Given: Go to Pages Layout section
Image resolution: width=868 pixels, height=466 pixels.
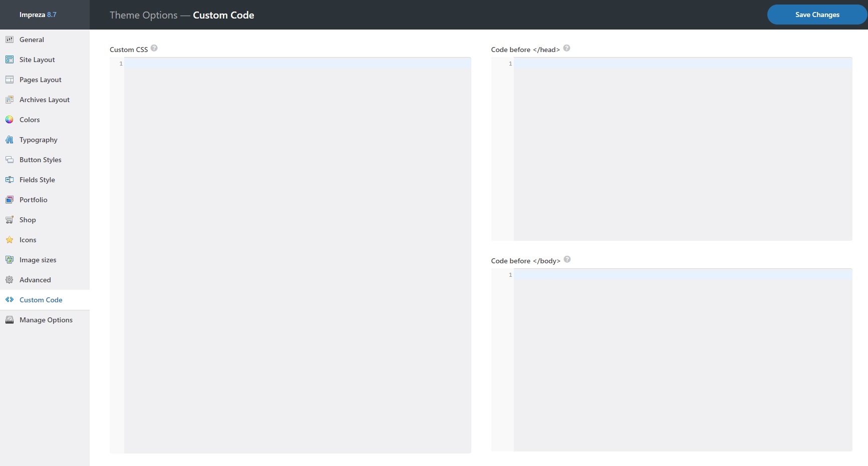Looking at the screenshot, I should tap(45, 80).
